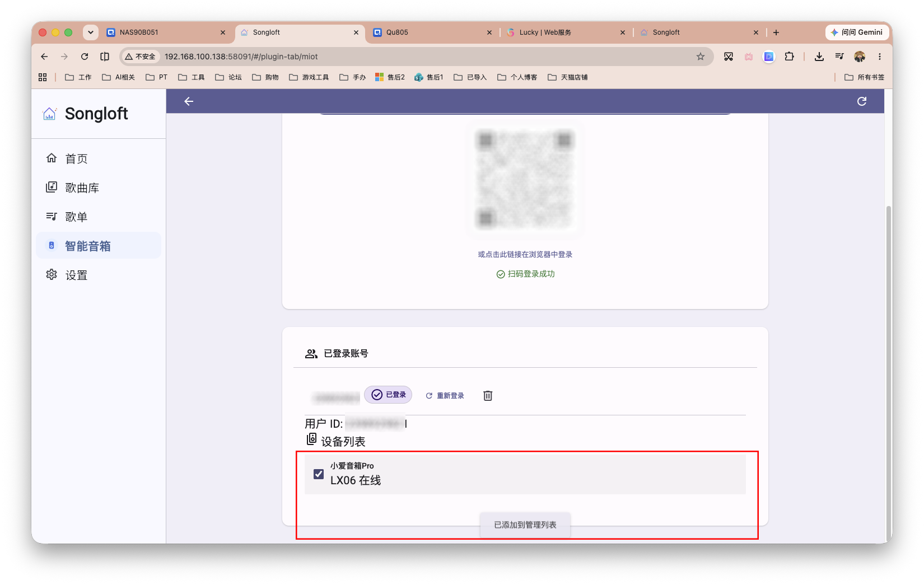Image resolution: width=924 pixels, height=585 pixels.
Task: Open the 歌曲库 song library
Action: pyautogui.click(x=99, y=188)
